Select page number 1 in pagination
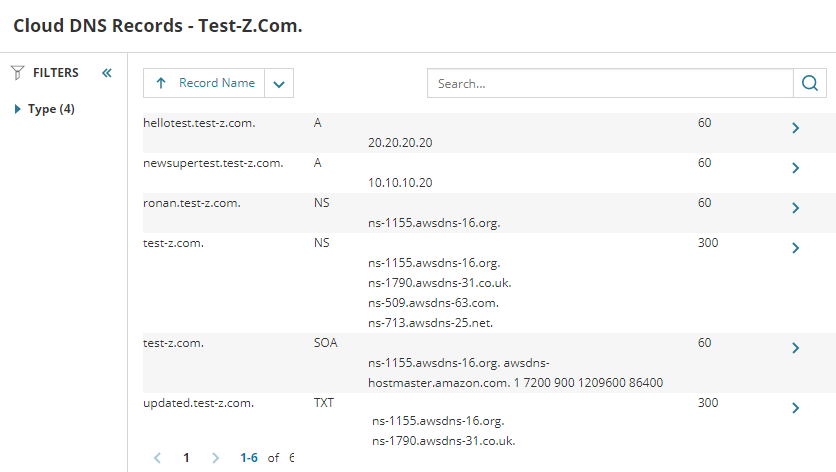Screen dimensions: 836x472 [x=186, y=458]
